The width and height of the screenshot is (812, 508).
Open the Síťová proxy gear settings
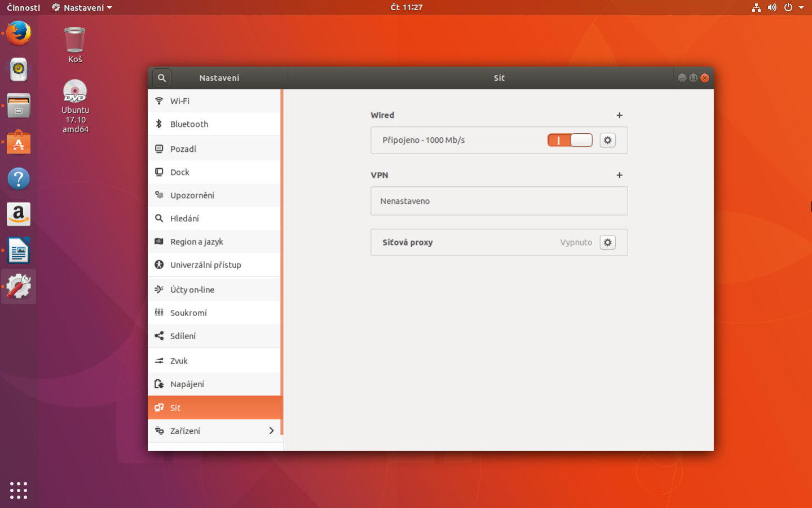point(607,242)
